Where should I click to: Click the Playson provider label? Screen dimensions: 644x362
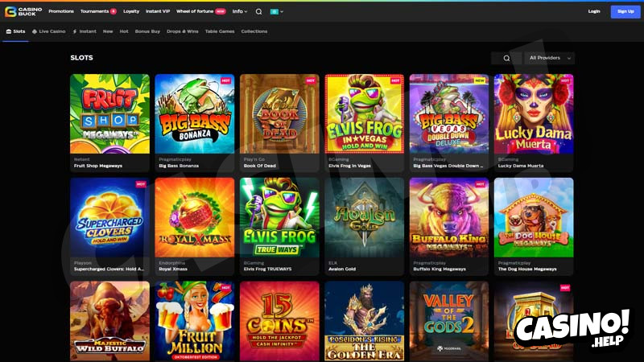click(83, 263)
